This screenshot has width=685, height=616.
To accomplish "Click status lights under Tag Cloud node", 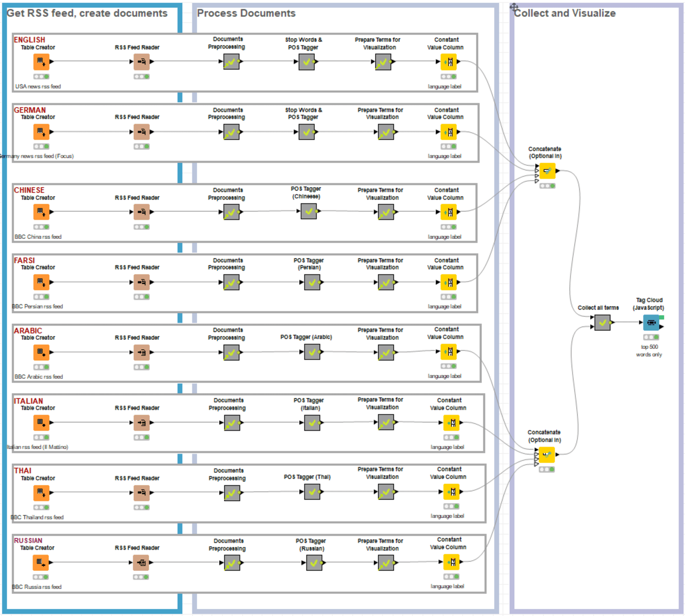I will [x=651, y=337].
